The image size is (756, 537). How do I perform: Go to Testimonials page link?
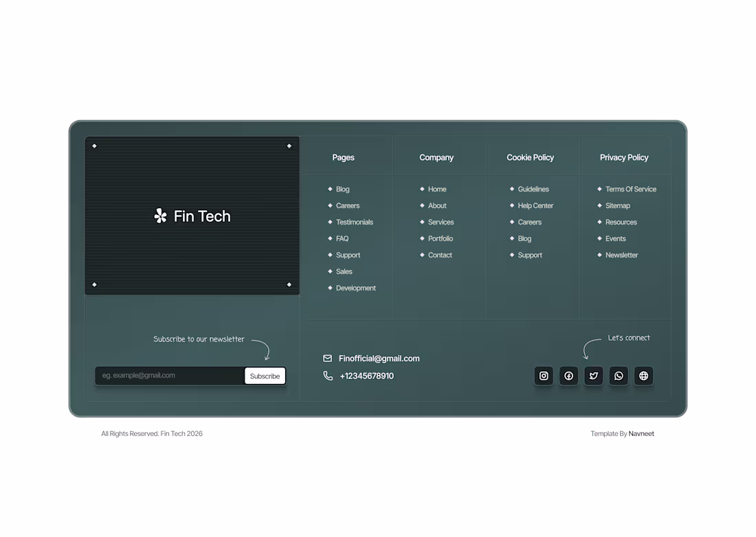(x=355, y=222)
